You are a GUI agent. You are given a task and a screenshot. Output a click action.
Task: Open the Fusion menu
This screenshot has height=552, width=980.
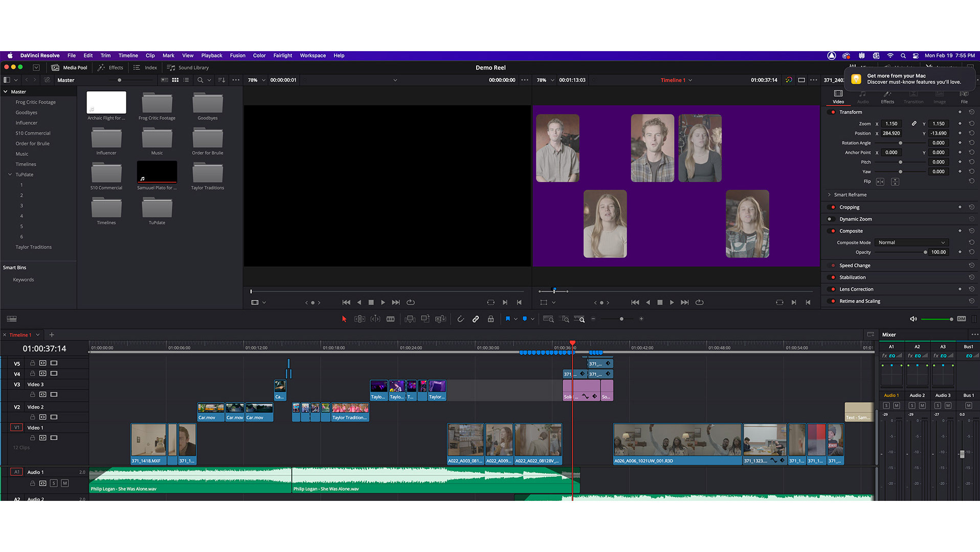click(x=237, y=56)
